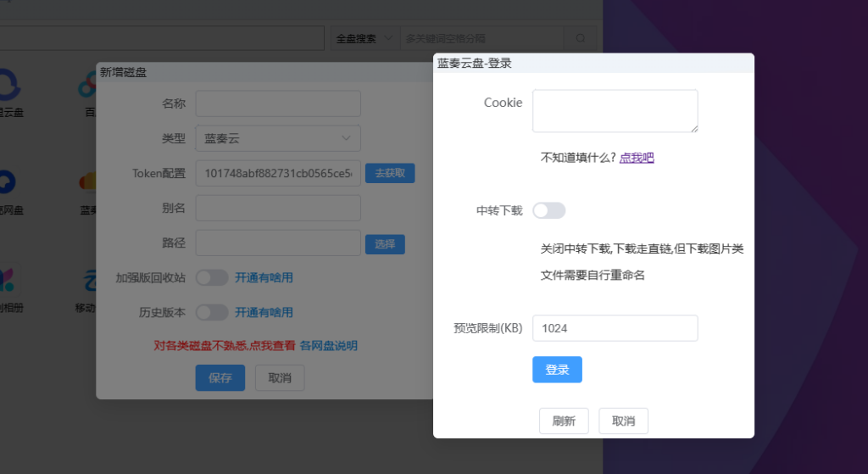Open 开通有啥用 link beside 加强版回收站

264,278
